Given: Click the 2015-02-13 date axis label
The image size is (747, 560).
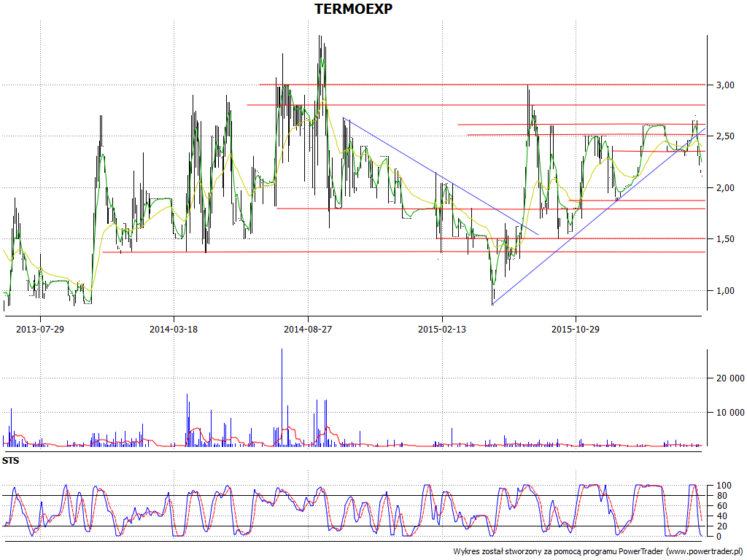Looking at the screenshot, I should coord(442,329).
